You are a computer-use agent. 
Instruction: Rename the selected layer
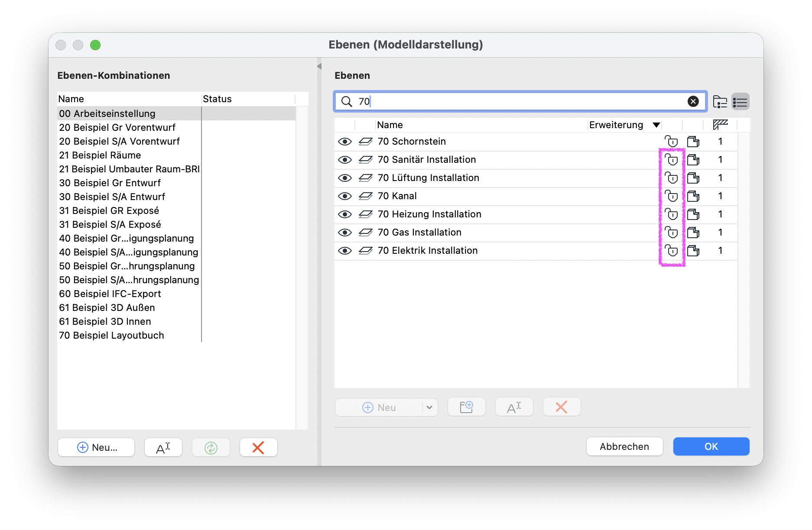[514, 407]
